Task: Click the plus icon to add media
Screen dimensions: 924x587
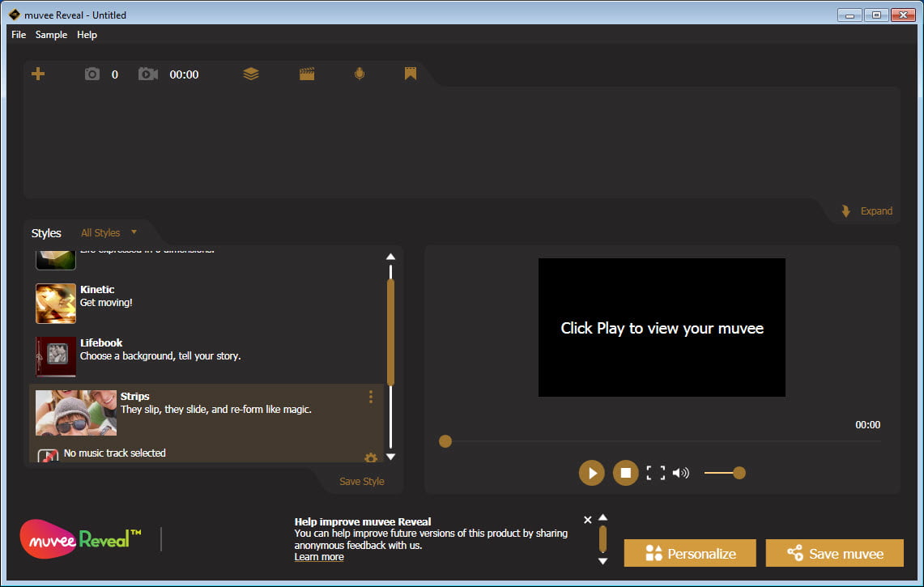Action: click(38, 74)
